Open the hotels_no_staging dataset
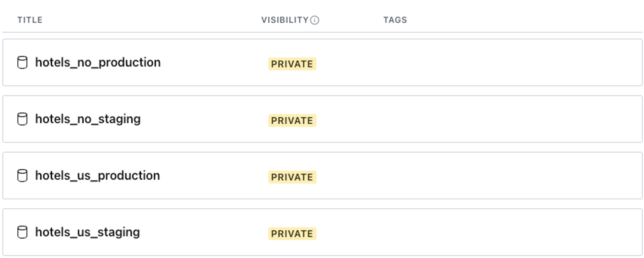This screenshot has height=258, width=644. coord(88,119)
